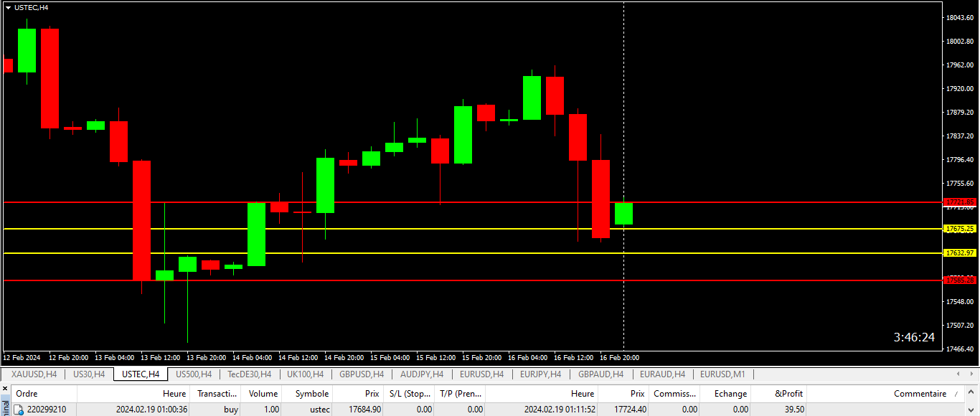Sort by the Commission column header

click(675, 394)
